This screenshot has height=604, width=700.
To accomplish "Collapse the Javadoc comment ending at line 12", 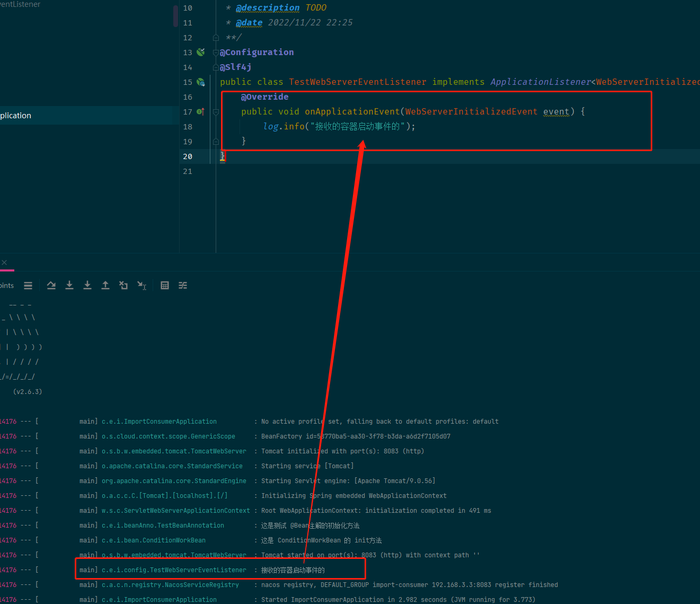I will click(x=216, y=38).
